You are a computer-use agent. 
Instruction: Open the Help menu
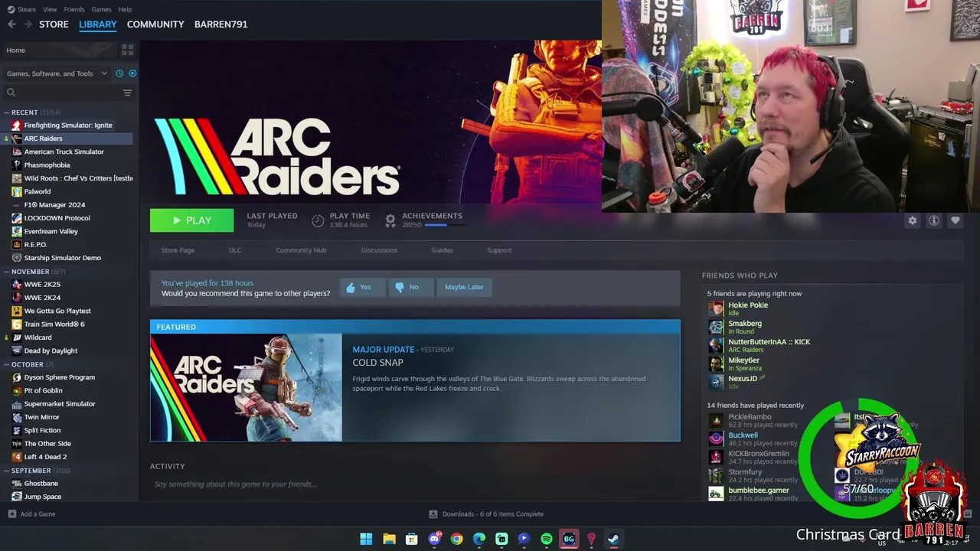[125, 9]
